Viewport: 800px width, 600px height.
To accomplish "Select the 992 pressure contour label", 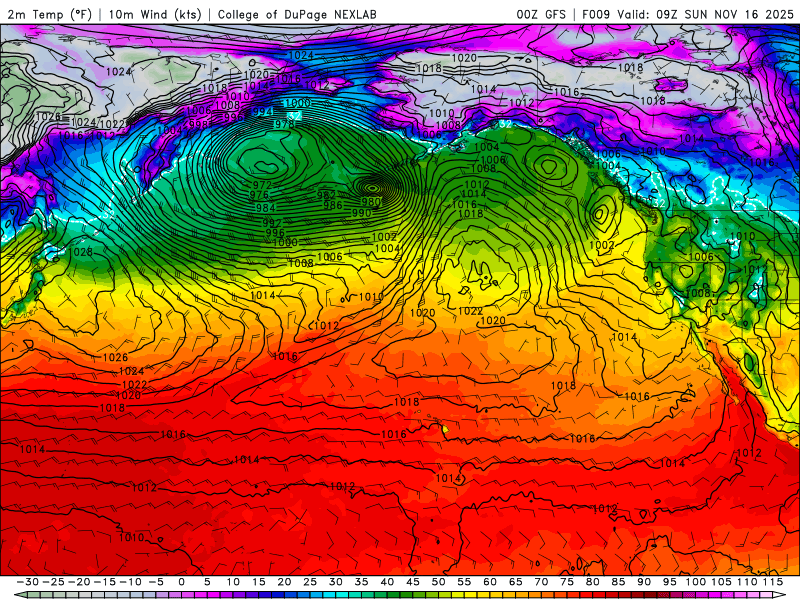I will (x=272, y=223).
